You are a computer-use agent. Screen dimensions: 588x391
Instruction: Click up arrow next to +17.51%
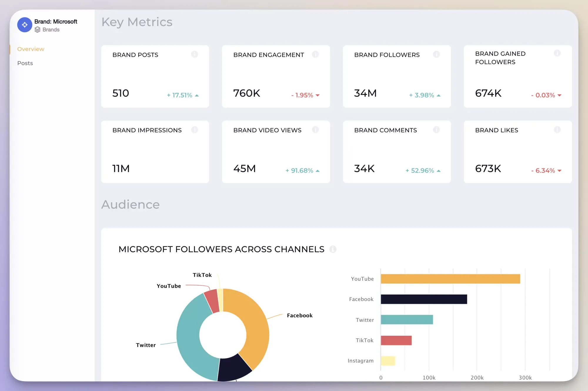click(197, 96)
